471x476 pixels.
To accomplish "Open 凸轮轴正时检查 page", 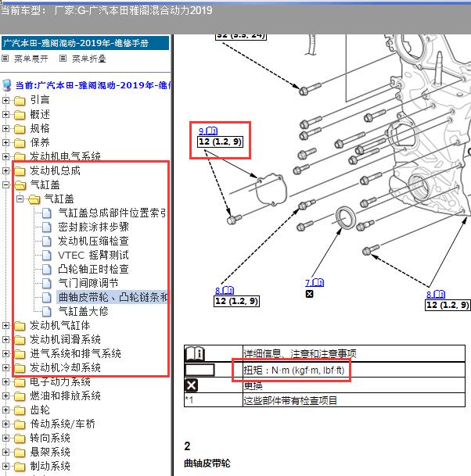I will (93, 270).
